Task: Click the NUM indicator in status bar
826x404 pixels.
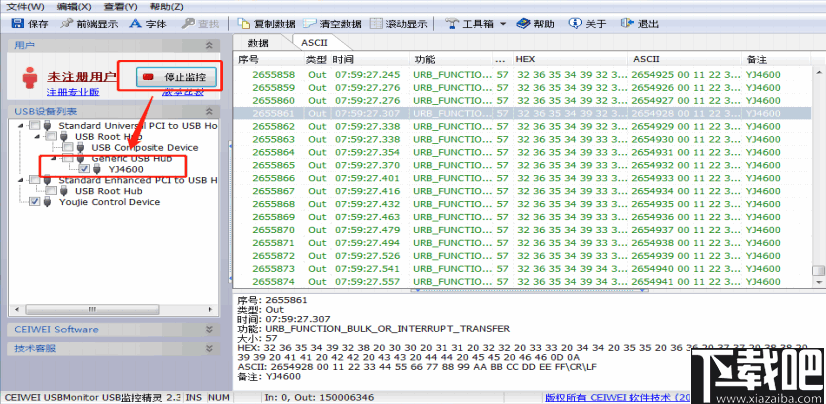Action: [219, 397]
